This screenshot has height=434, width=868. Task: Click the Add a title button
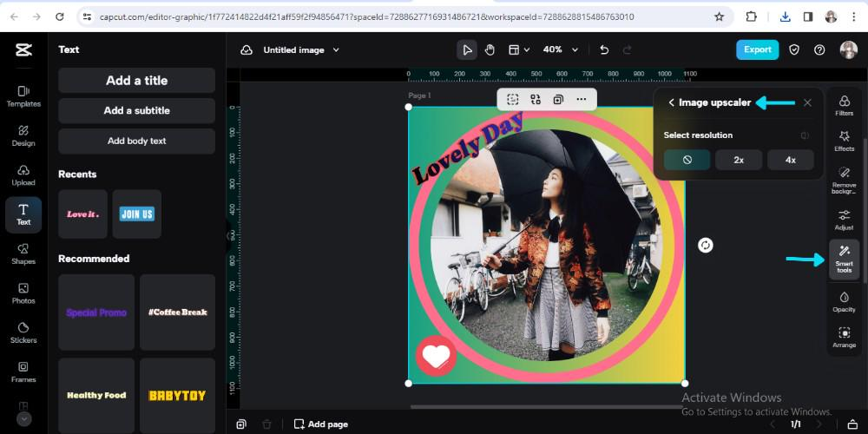pos(137,80)
